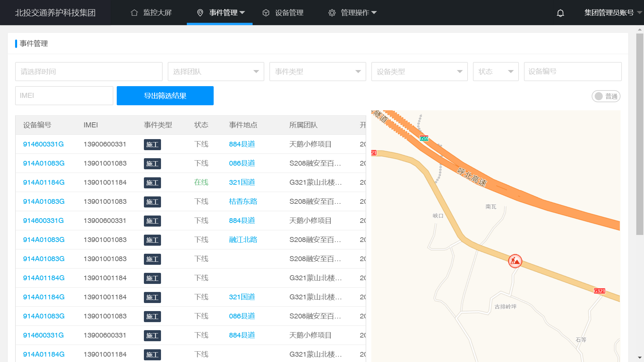Expand the 事件类型 dropdown
Viewport: 644px width, 362px height.
click(317, 71)
